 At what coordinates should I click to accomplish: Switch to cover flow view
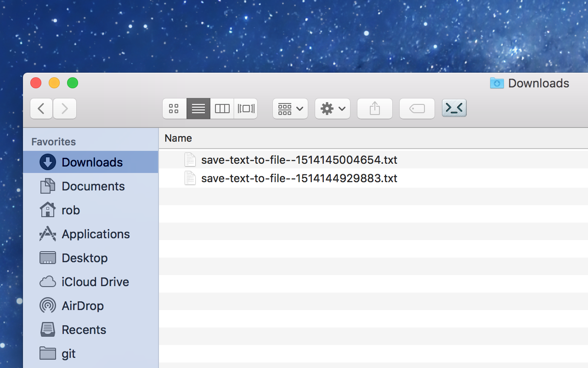click(246, 109)
